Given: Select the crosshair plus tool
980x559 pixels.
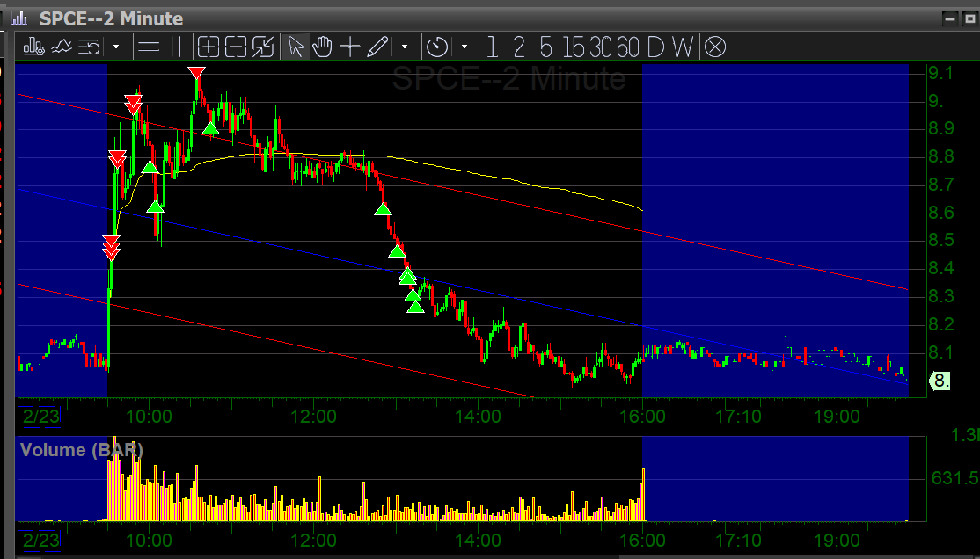Looking at the screenshot, I should click(x=350, y=47).
